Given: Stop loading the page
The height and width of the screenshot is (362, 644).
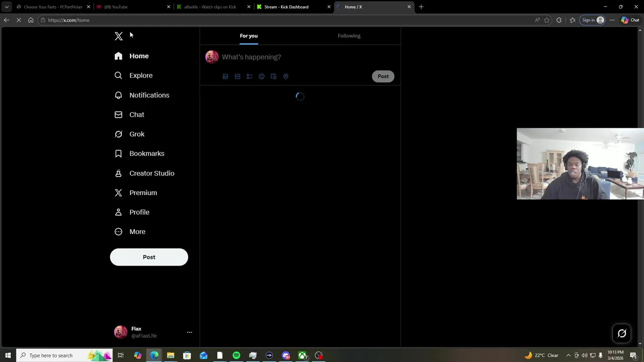Looking at the screenshot, I should pyautogui.click(x=19, y=20).
